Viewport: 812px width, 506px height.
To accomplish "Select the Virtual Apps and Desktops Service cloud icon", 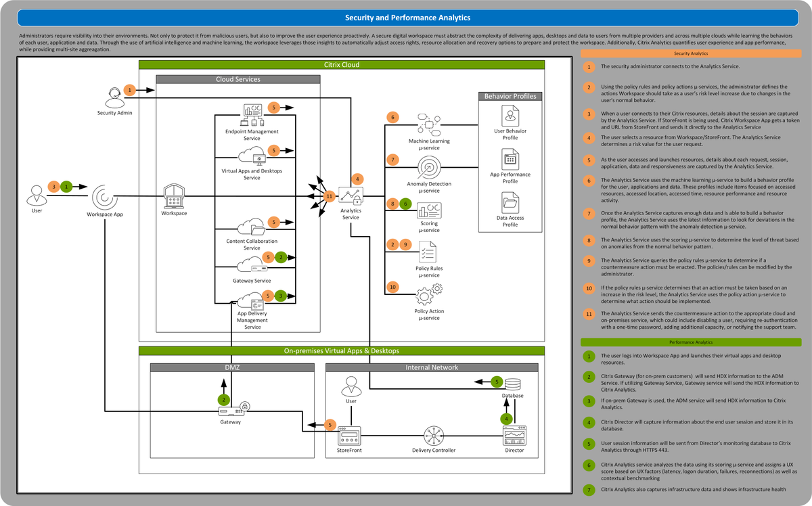I will pyautogui.click(x=252, y=156).
